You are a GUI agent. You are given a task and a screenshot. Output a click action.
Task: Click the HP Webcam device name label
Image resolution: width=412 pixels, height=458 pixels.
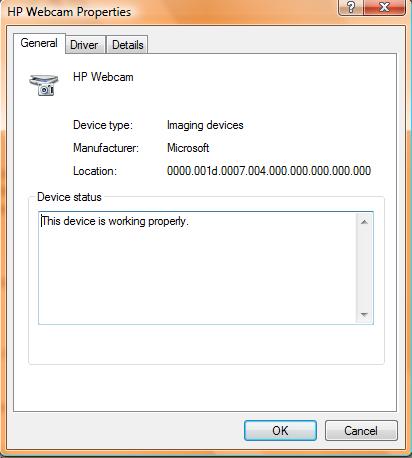103,77
